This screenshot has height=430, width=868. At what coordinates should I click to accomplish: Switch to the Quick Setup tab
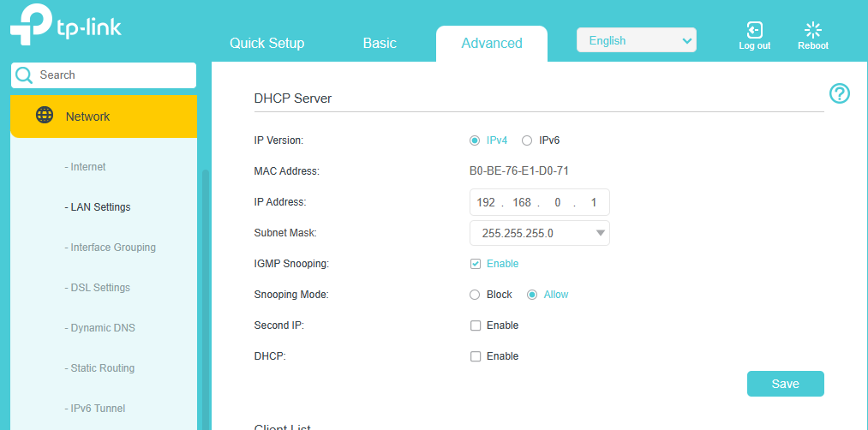tap(266, 43)
